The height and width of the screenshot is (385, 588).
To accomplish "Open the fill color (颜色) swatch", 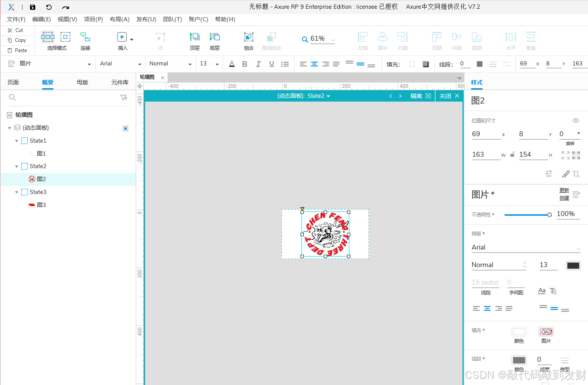I will click(519, 332).
